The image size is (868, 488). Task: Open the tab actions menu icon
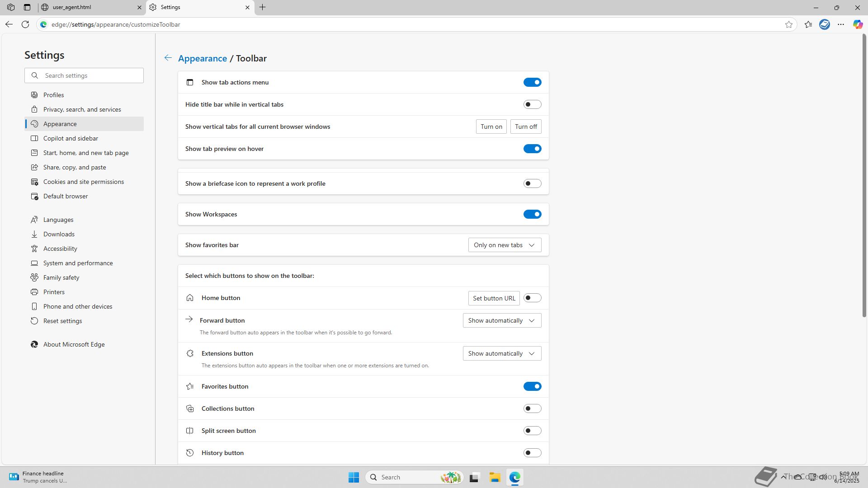tap(27, 7)
